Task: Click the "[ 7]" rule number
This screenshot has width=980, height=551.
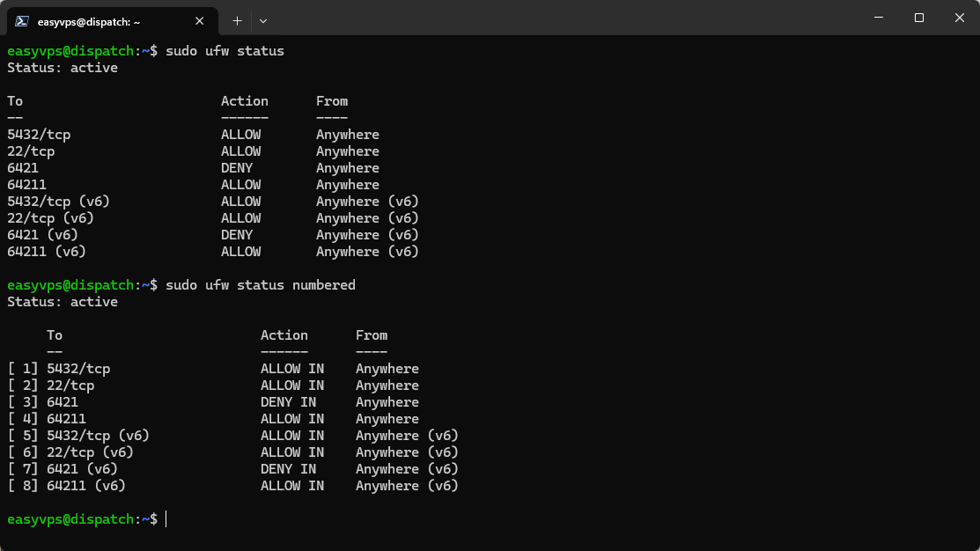Action: point(23,469)
